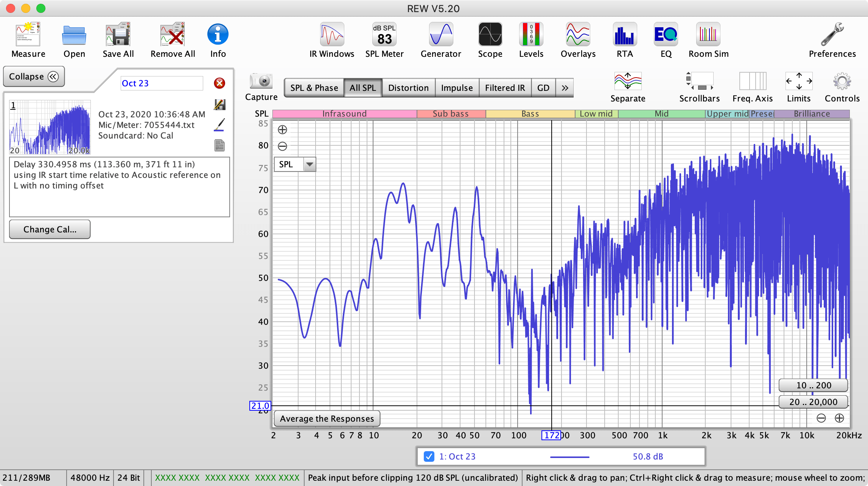Screen dimensions: 868x486
Task: Open the IR Windows tool
Action: (x=331, y=40)
